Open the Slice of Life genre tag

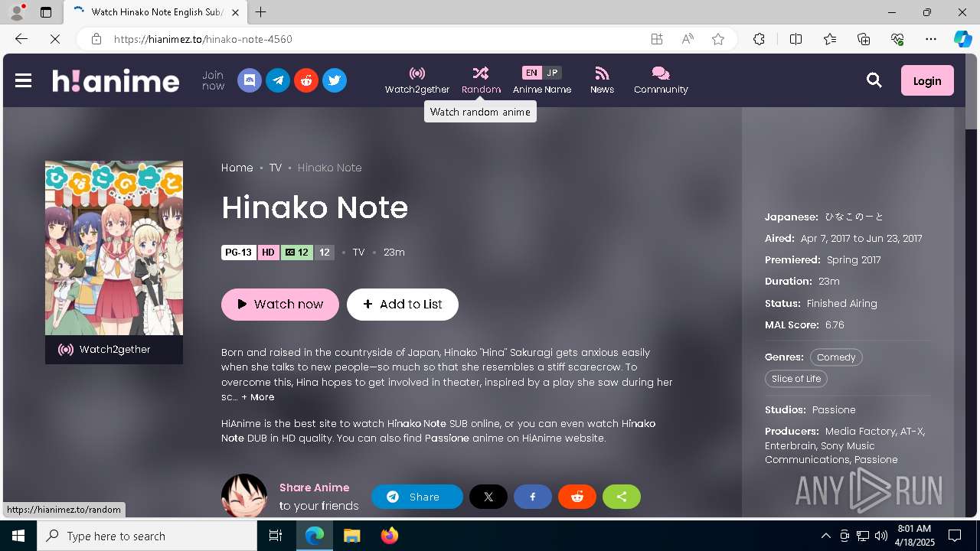tap(796, 379)
